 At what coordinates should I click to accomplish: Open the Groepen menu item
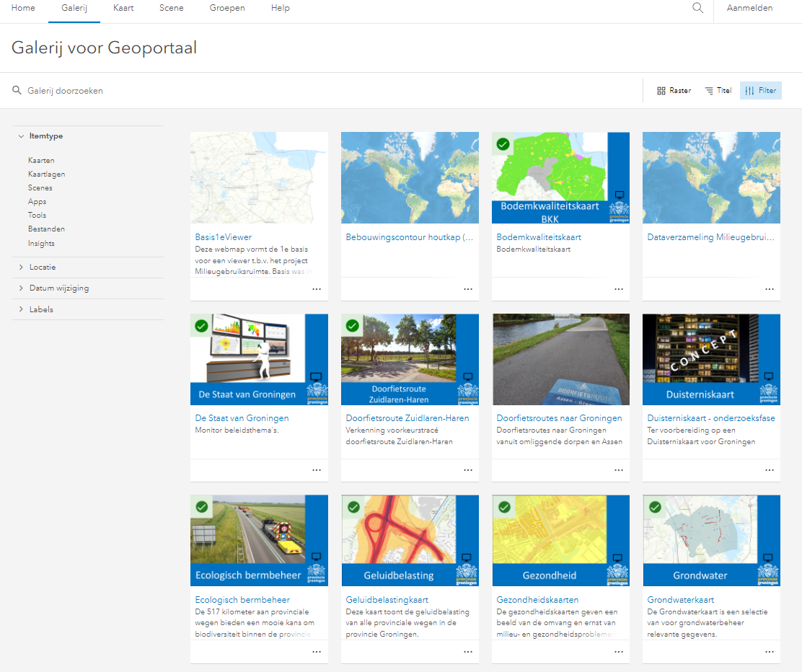(227, 8)
